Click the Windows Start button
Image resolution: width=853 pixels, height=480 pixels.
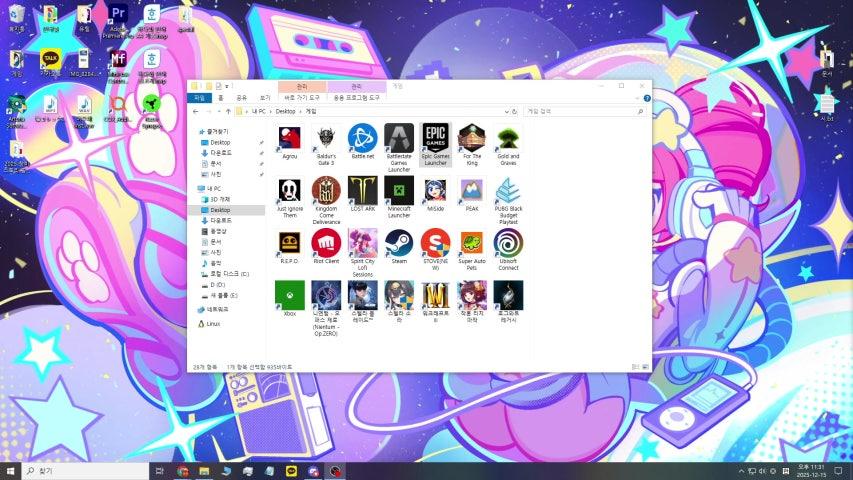pos(11,470)
